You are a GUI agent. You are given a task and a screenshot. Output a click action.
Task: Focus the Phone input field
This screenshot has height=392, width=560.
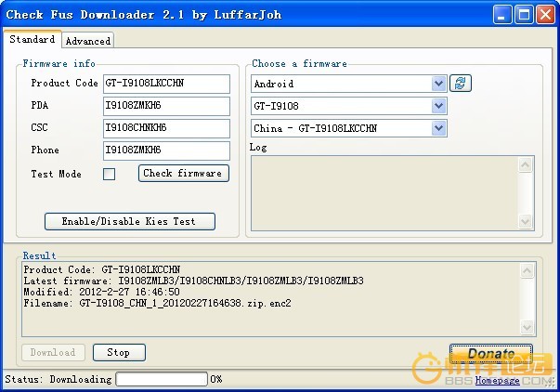[166, 150]
